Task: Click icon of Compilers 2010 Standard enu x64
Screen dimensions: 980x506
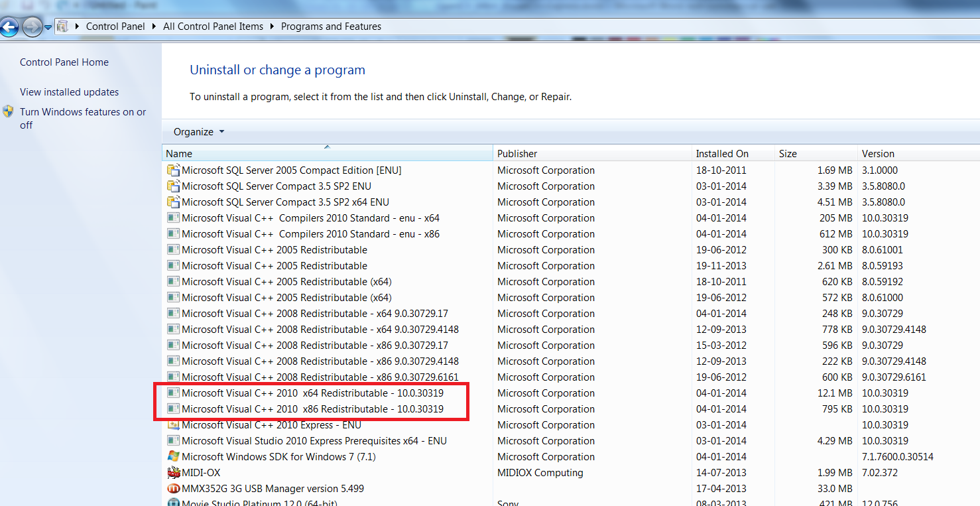Action: coord(173,218)
